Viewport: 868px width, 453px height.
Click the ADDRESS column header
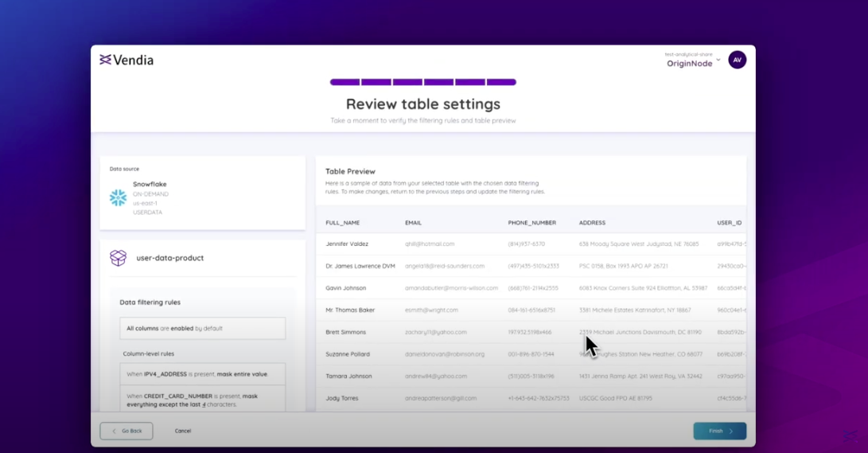point(592,223)
